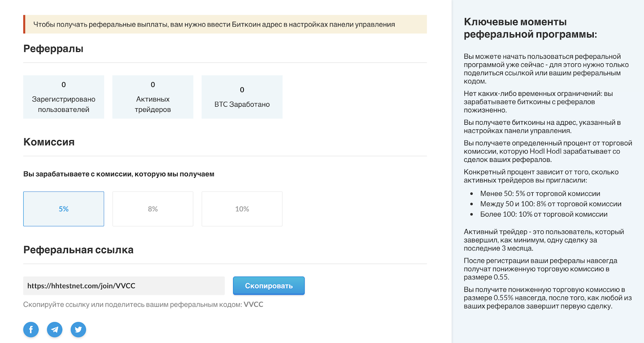This screenshot has height=343, width=644.
Task: Click the Bitcoin address warning banner
Action: (x=225, y=25)
